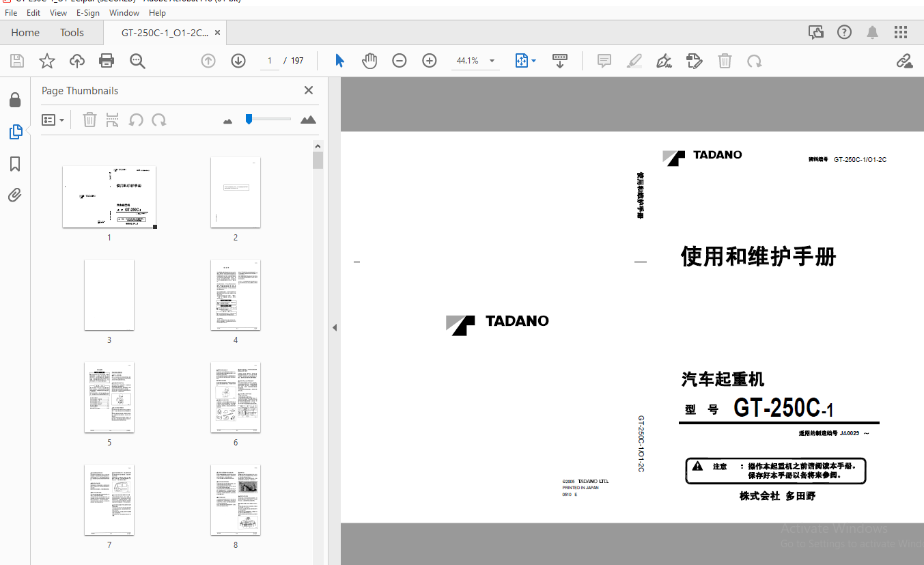The image size is (924, 565).
Task: Open the fit page options dropdown
Action: pyautogui.click(x=525, y=61)
